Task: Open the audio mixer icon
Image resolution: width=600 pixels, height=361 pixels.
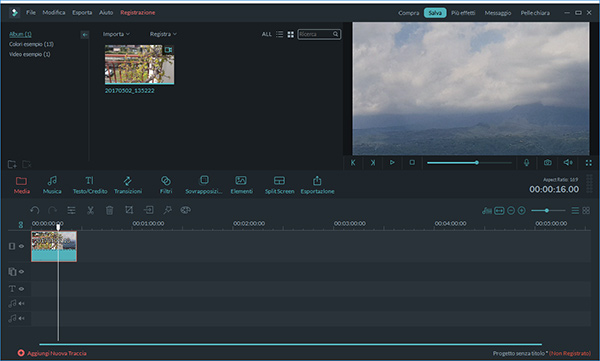Action: (487, 211)
